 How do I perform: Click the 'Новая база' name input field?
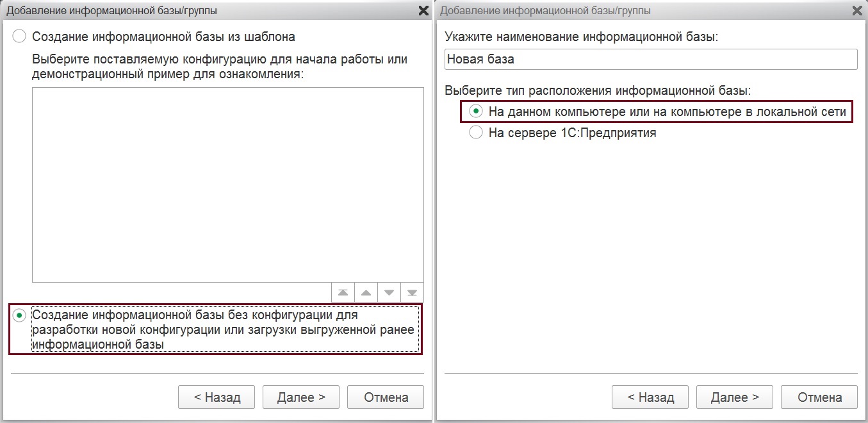pyautogui.click(x=650, y=60)
